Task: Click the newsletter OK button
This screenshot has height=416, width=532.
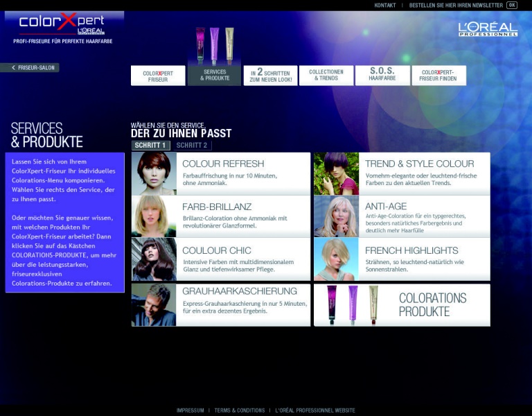Action: pyautogui.click(x=512, y=5)
